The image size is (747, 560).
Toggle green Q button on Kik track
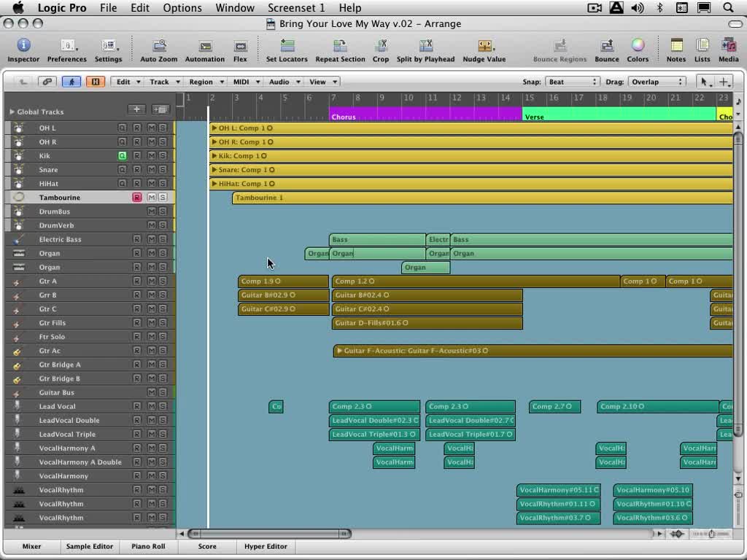pyautogui.click(x=123, y=156)
